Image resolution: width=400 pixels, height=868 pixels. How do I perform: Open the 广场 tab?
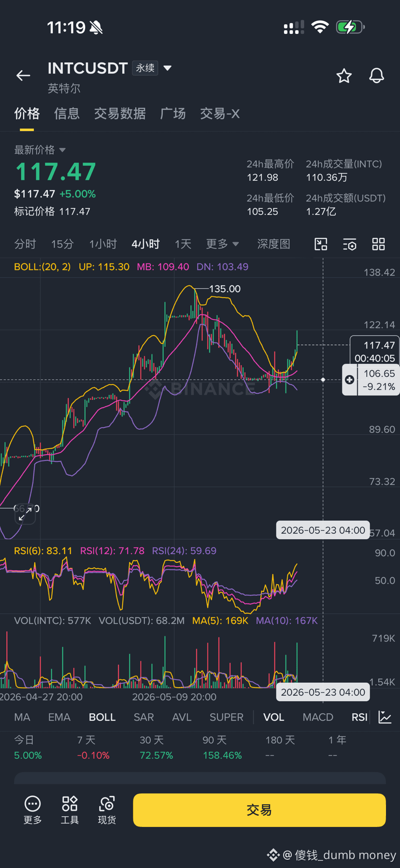[173, 114]
